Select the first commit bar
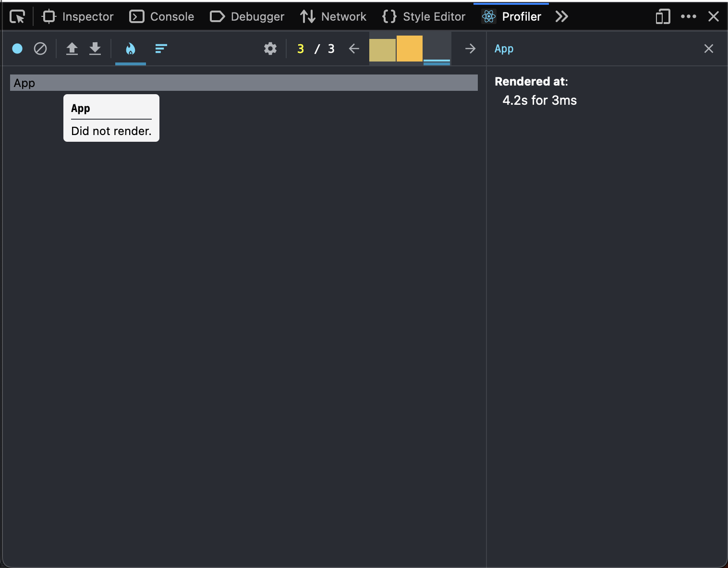728x568 pixels. 382,50
